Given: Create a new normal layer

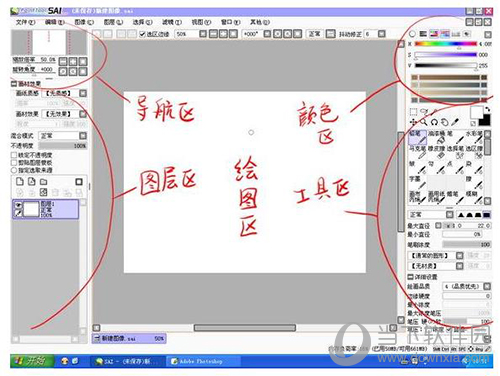Looking at the screenshot, I should [x=20, y=182].
